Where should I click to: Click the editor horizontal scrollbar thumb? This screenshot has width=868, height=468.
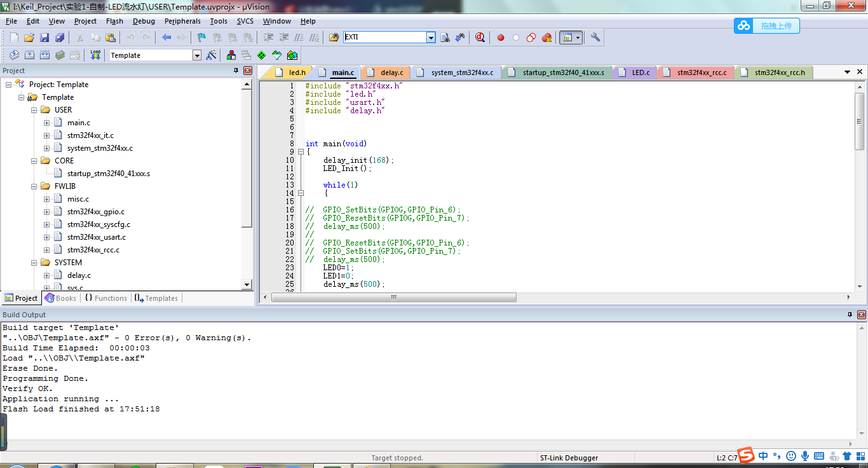point(394,298)
